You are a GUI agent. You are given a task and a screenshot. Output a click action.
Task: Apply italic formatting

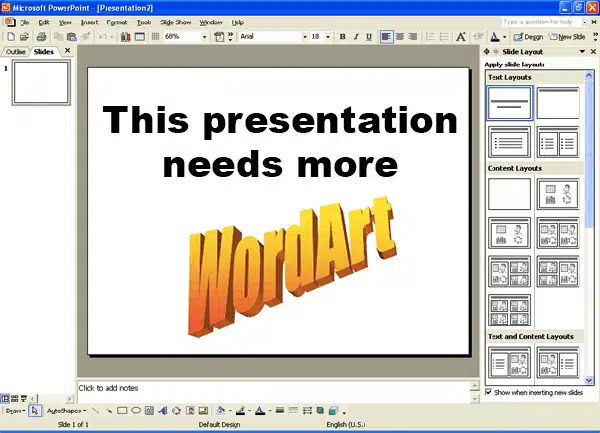(x=356, y=37)
